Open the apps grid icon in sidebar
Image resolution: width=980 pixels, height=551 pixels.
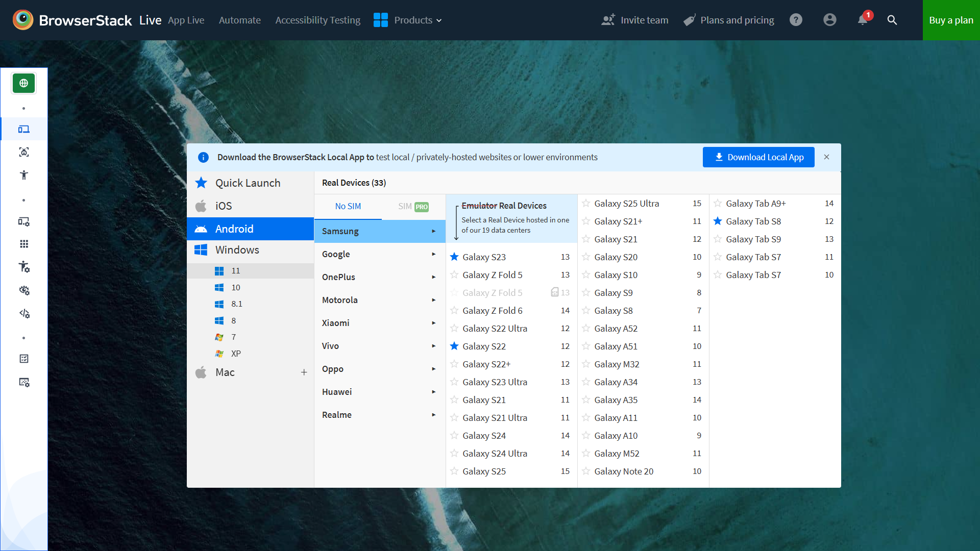tap(23, 244)
